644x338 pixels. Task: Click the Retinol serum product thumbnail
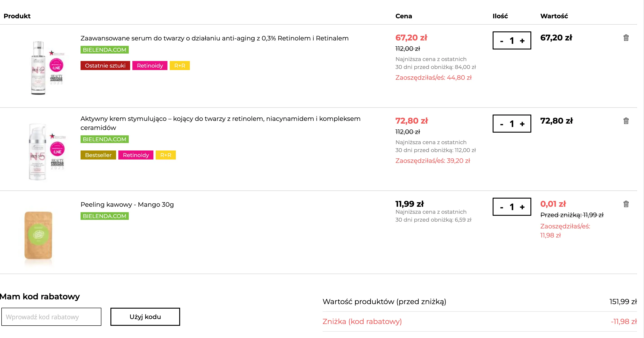coord(46,67)
